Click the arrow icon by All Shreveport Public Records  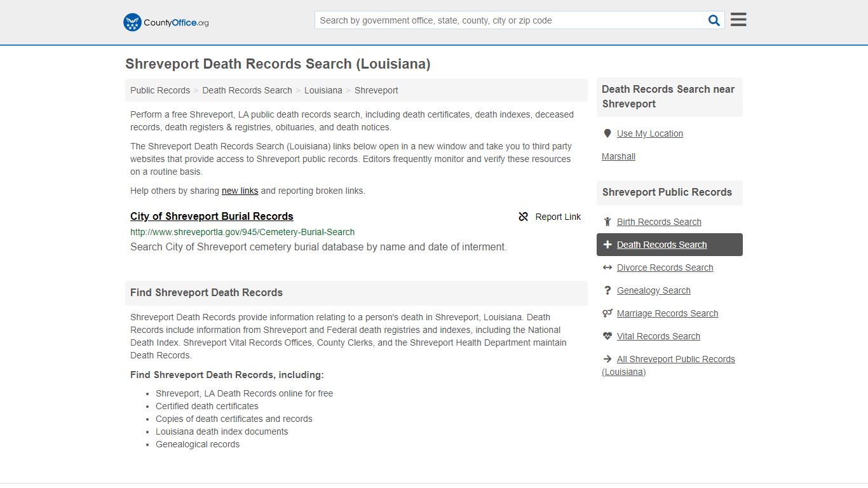pyautogui.click(x=607, y=359)
